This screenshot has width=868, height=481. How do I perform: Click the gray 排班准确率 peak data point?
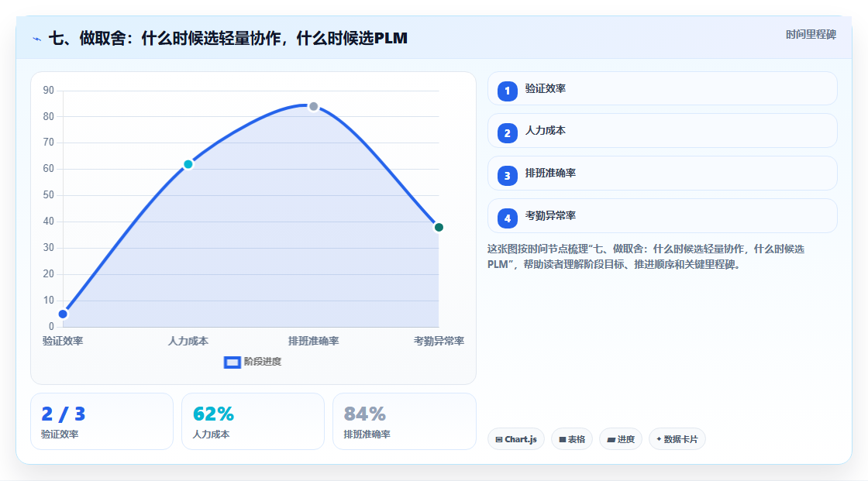click(x=313, y=106)
